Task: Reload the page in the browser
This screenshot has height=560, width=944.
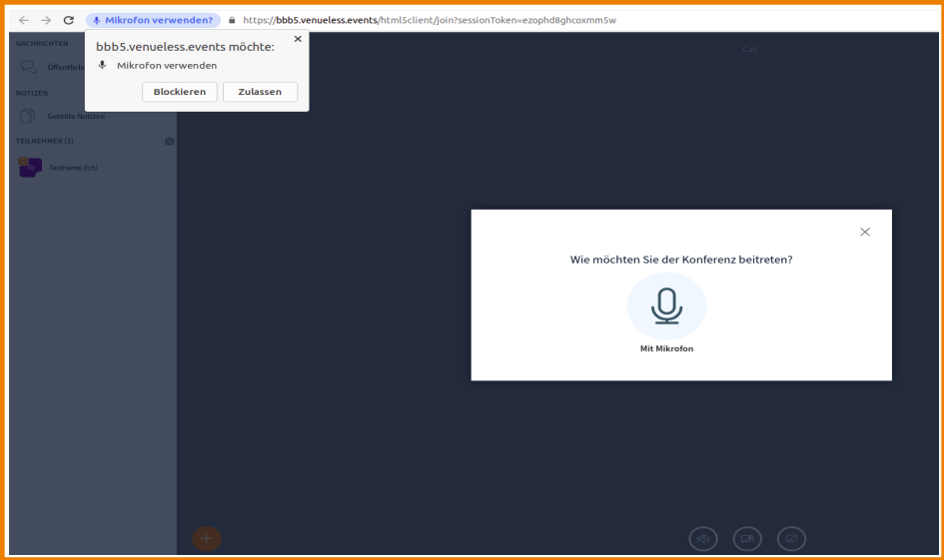Action: coord(68,20)
